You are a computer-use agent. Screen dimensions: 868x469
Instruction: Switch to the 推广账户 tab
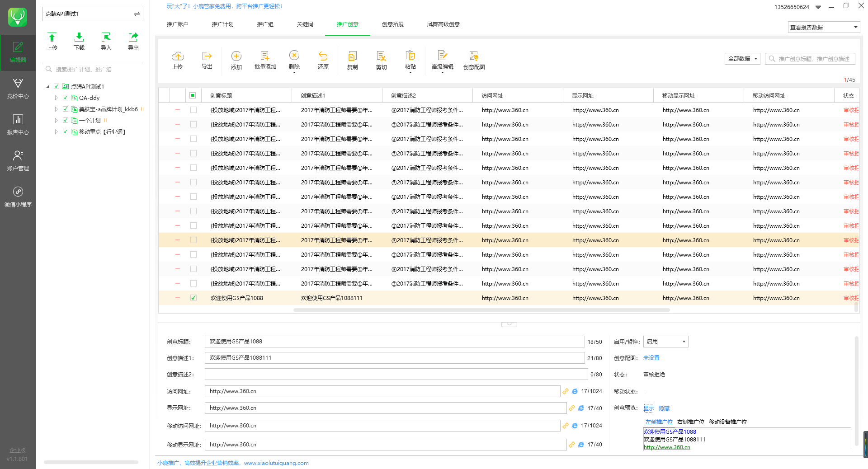[x=177, y=24]
